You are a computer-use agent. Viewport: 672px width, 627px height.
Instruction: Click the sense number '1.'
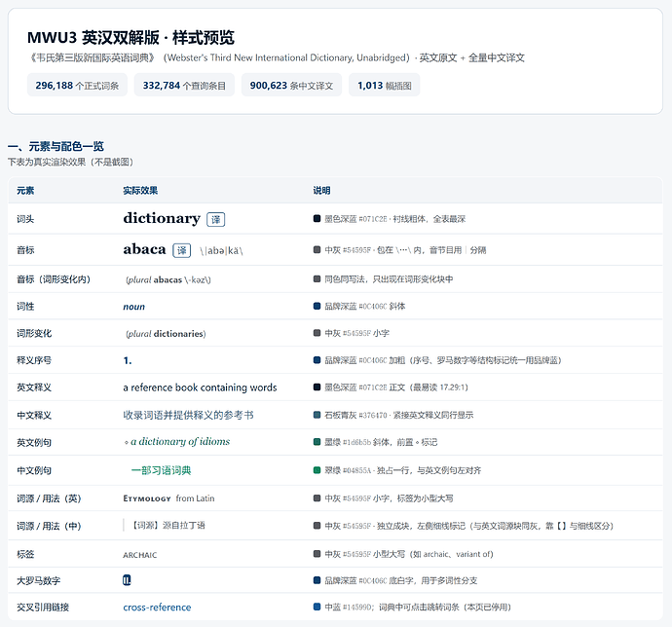tap(128, 361)
